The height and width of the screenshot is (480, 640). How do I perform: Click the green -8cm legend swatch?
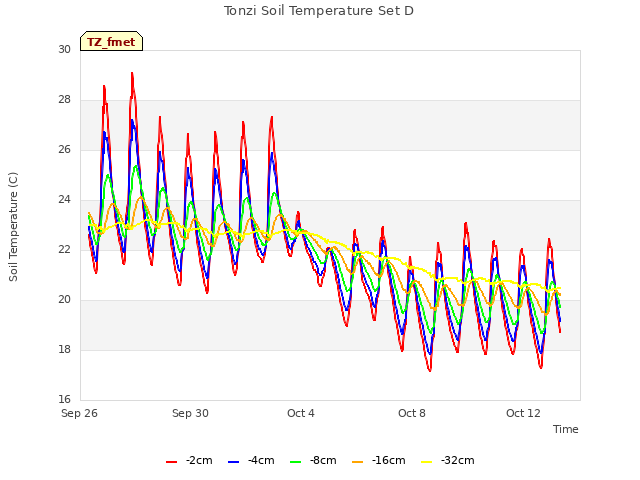(296, 462)
